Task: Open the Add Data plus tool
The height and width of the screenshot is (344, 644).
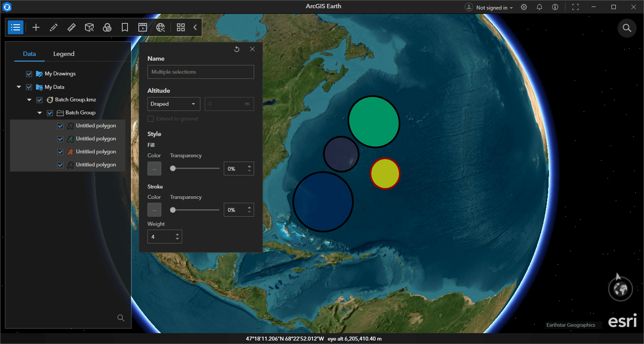Action: [36, 27]
